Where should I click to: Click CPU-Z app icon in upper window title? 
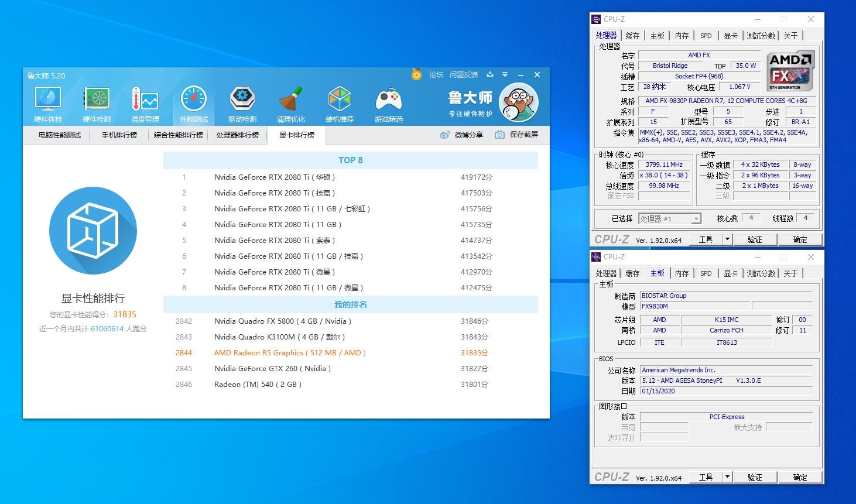(597, 19)
